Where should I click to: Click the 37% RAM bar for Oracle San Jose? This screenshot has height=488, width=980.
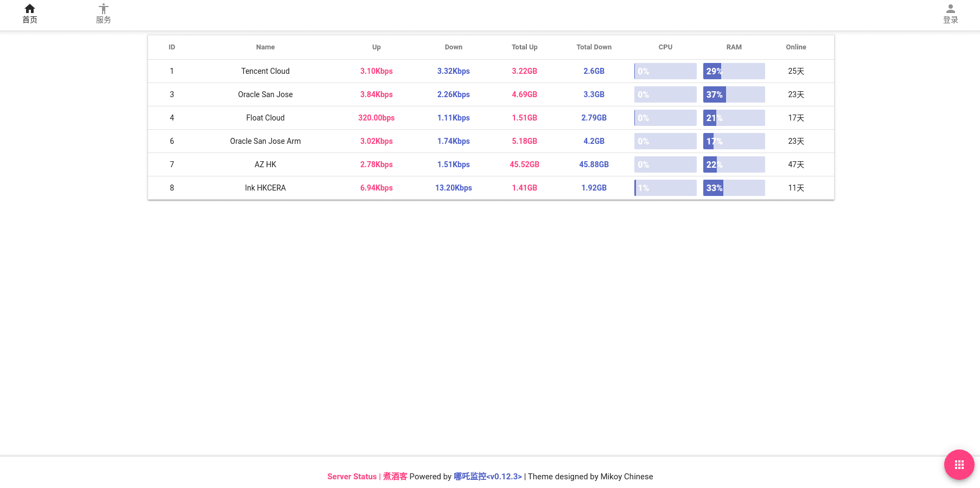(x=734, y=94)
